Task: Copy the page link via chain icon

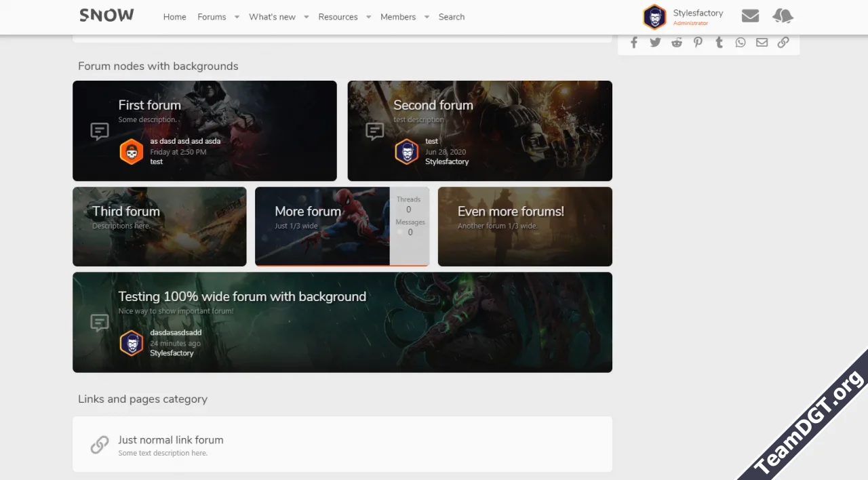Action: [783, 43]
